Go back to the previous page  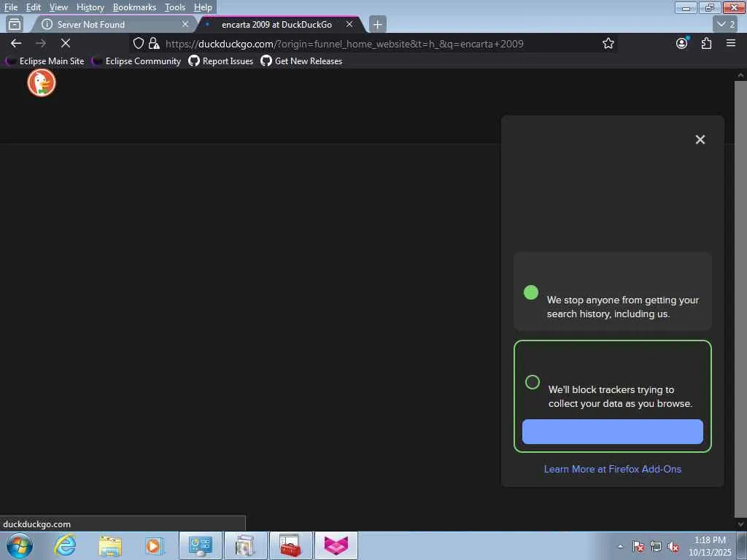pos(16,43)
